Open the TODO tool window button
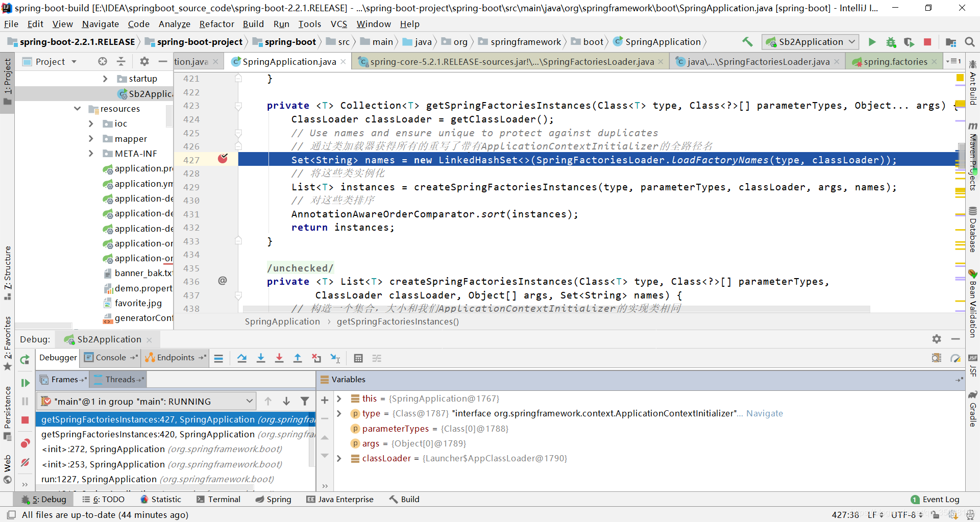980x522 pixels. click(x=104, y=499)
